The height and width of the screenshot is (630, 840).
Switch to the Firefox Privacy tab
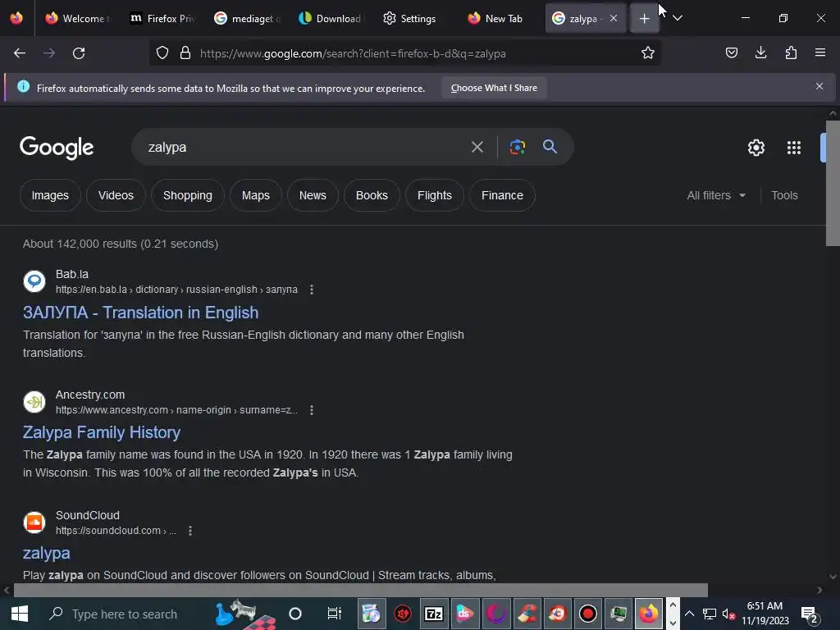tap(161, 18)
